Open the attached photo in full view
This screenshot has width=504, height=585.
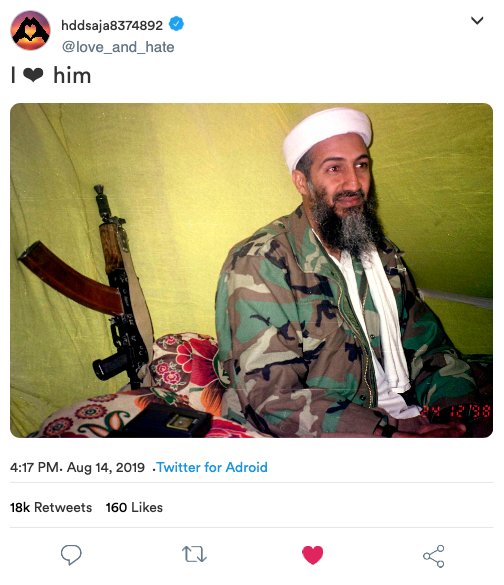[x=251, y=270]
